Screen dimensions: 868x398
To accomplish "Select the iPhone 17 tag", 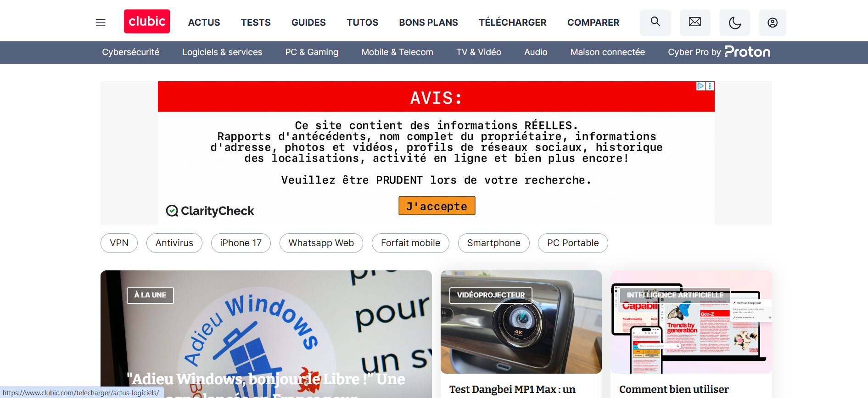I will pyautogui.click(x=241, y=243).
